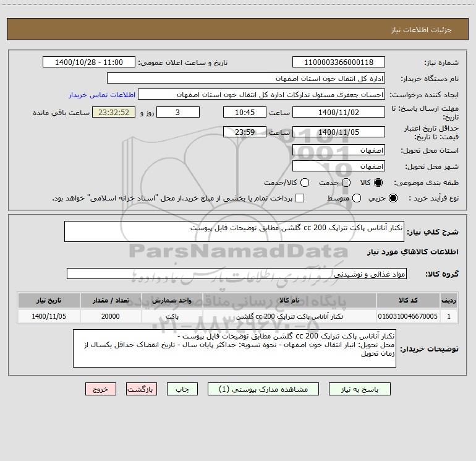Click the announcement date field 1400/10/28 - 11:00
The image size is (476, 461).
pos(89,62)
